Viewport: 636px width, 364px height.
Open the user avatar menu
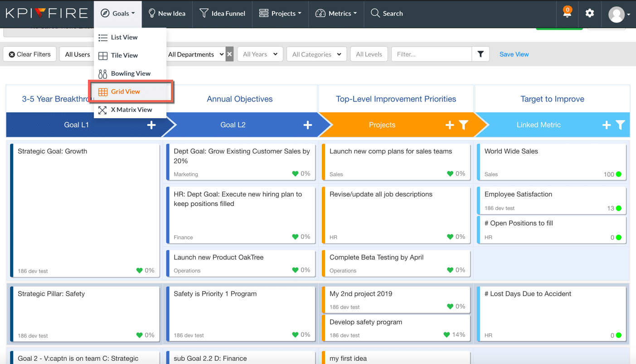619,14
